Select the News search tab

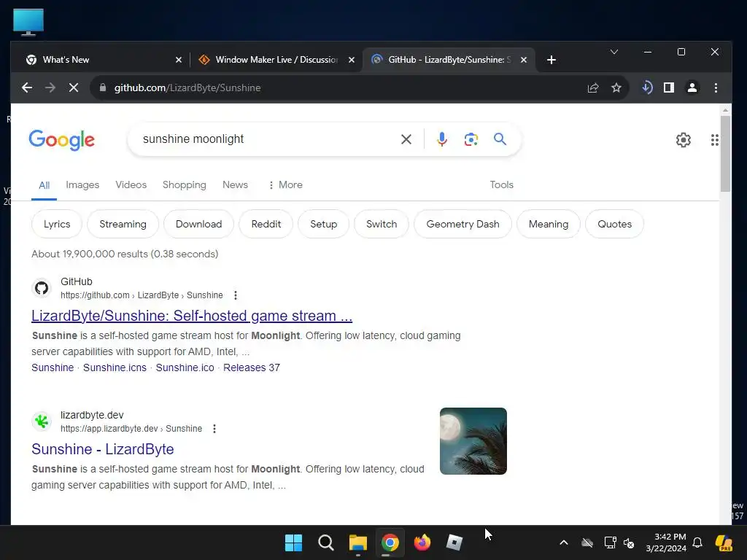(x=236, y=184)
